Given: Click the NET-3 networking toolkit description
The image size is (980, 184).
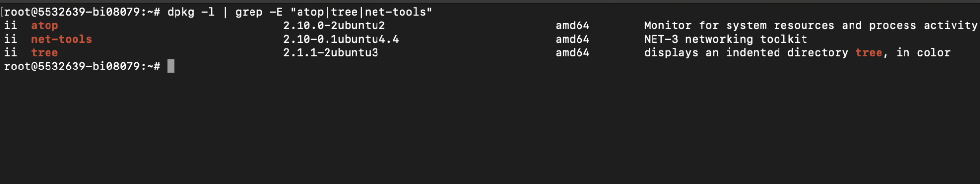Looking at the screenshot, I should pos(726,39).
